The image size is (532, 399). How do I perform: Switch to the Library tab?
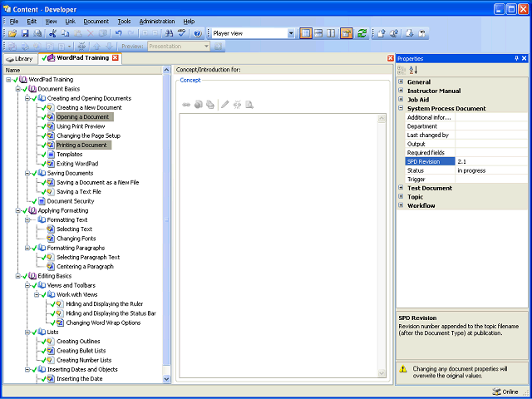20,59
